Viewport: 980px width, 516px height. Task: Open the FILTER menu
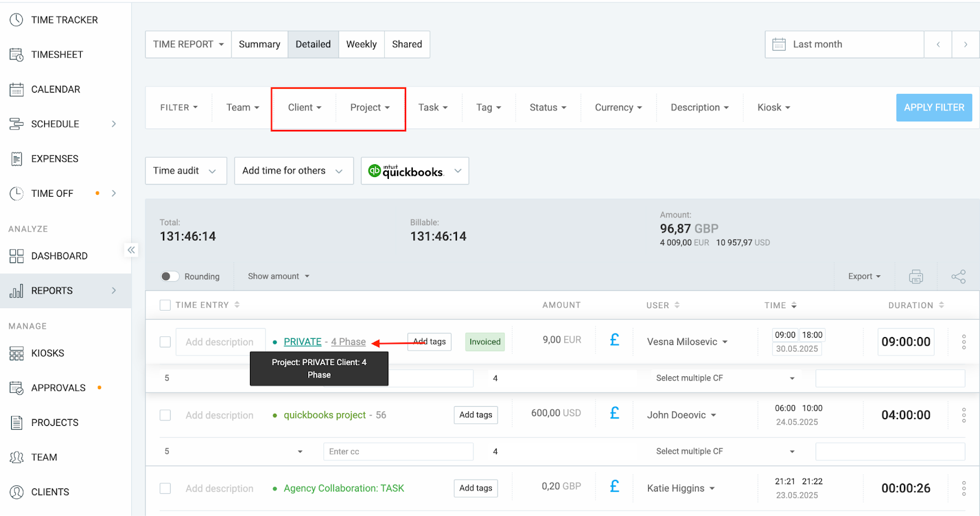(179, 107)
